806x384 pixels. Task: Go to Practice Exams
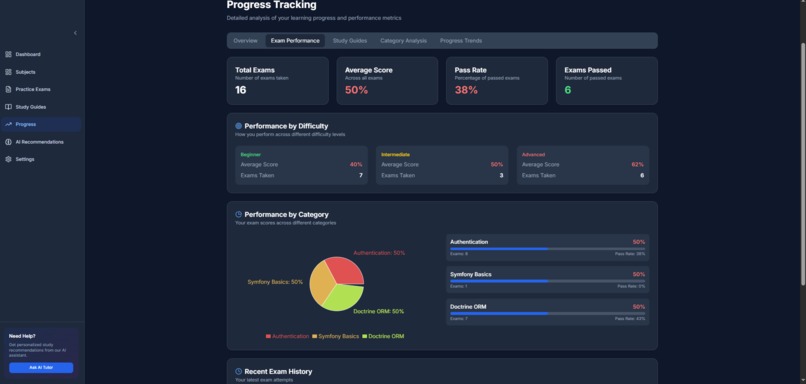pyautogui.click(x=41, y=89)
